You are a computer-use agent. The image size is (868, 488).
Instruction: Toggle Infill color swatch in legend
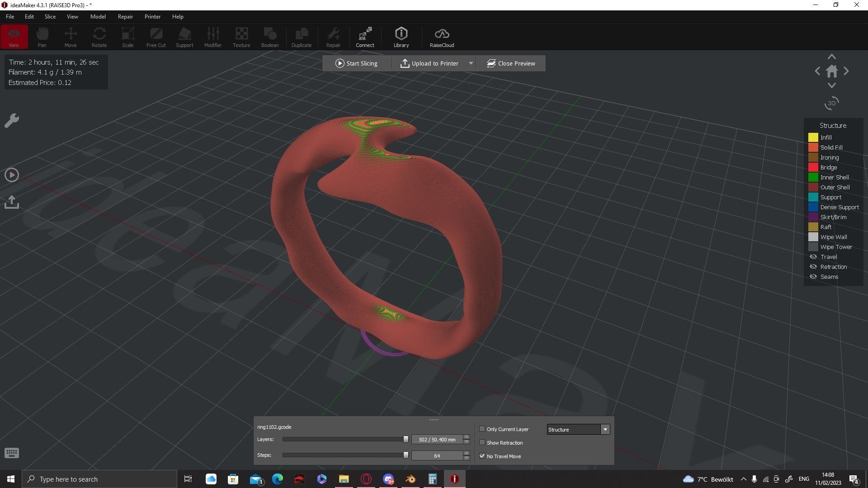point(813,137)
